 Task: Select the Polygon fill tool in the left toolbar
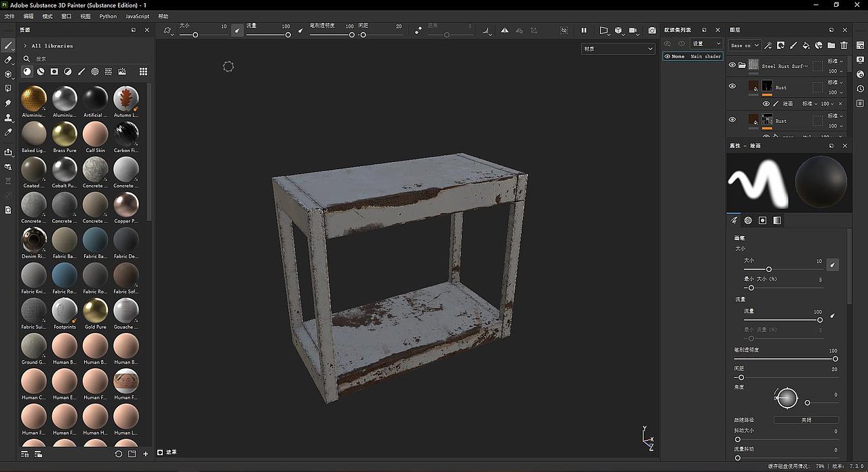coord(8,88)
